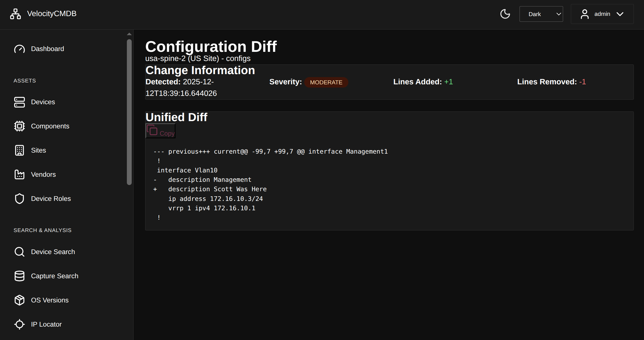This screenshot has width=644, height=340.
Task: Click the Lines Added +1 value
Action: coord(448,82)
